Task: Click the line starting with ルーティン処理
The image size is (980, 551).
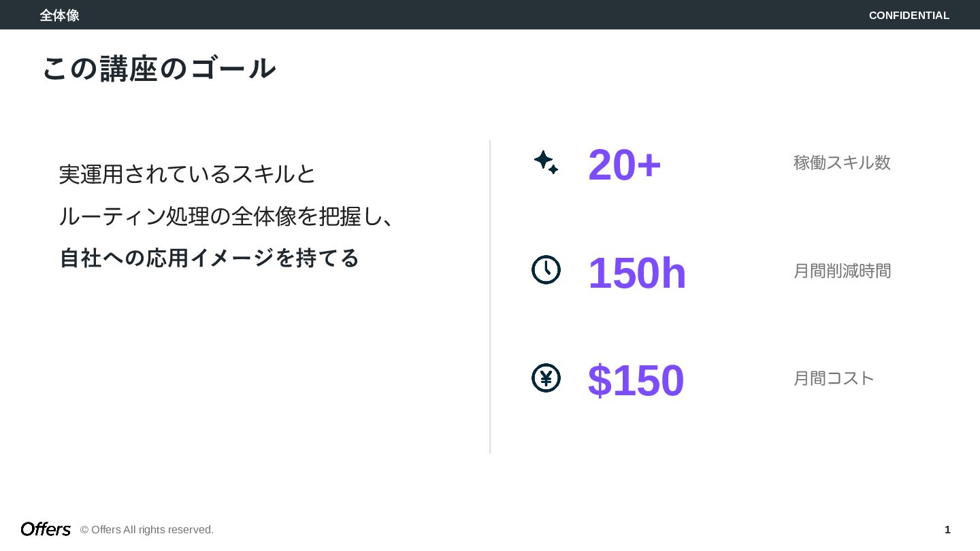Action: pos(226,216)
